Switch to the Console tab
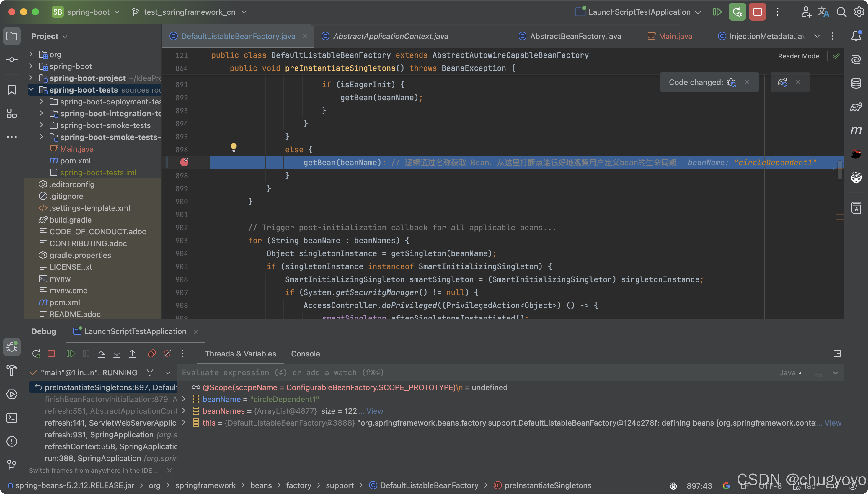Screen dimensions: 868x494 (305, 354)
